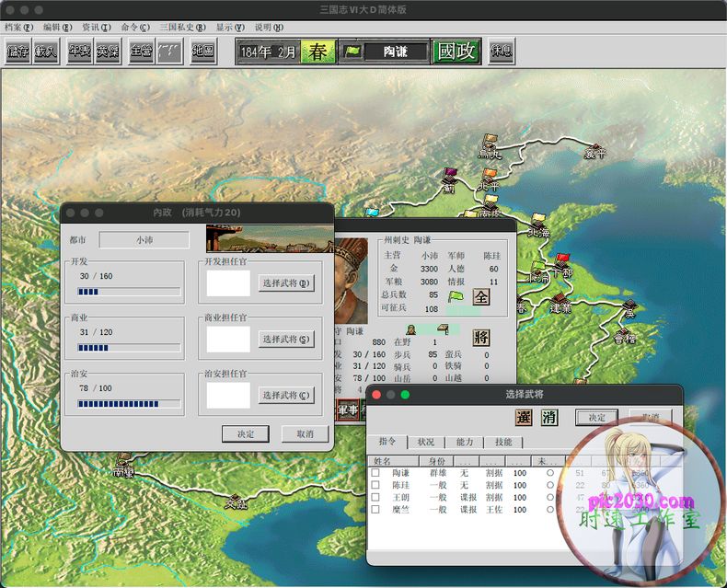Screen dimensions: 727x588
Task: Open the 说明(H) menu
Action: pyautogui.click(x=270, y=28)
